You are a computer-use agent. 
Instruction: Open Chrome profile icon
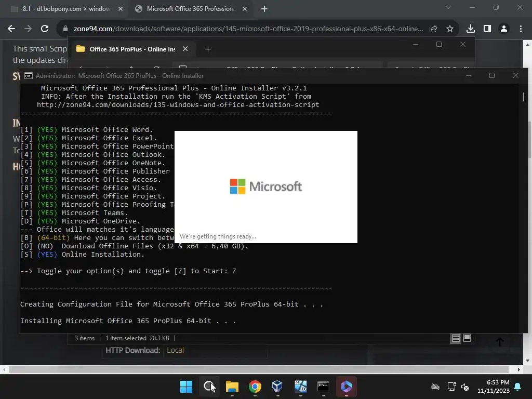click(x=504, y=29)
